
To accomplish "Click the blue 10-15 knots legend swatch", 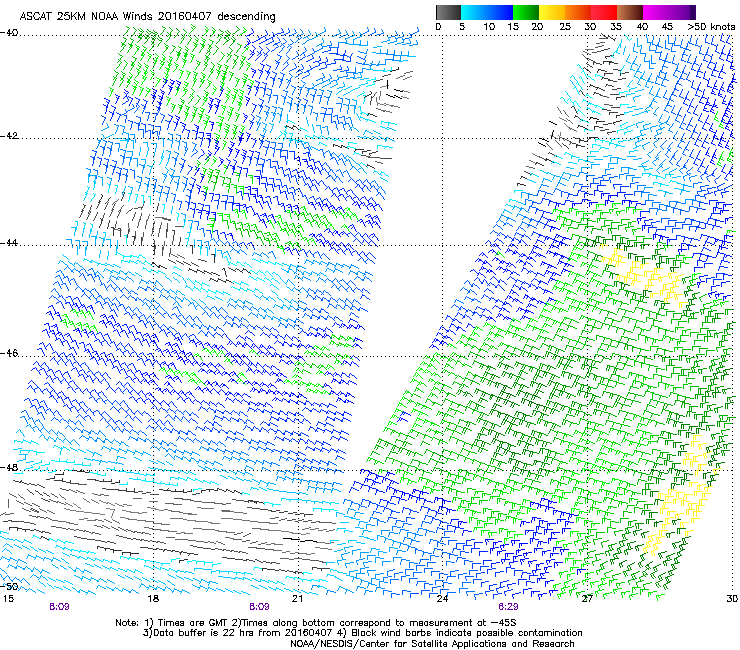I will [500, 12].
